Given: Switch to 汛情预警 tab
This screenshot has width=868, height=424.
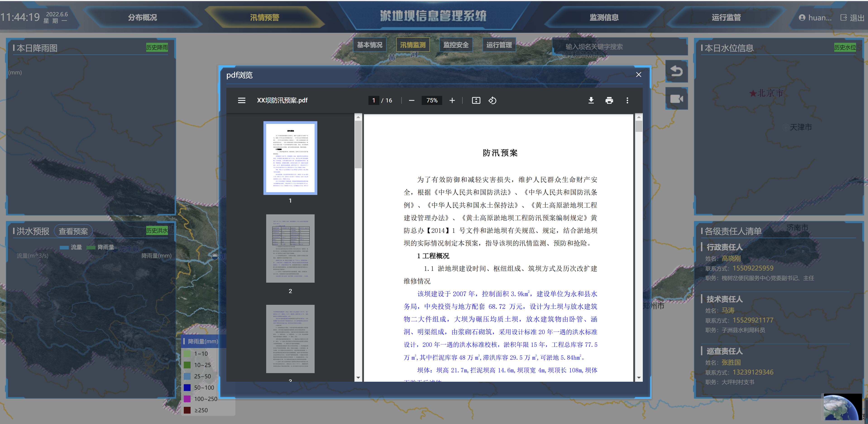Looking at the screenshot, I should coord(265,17).
